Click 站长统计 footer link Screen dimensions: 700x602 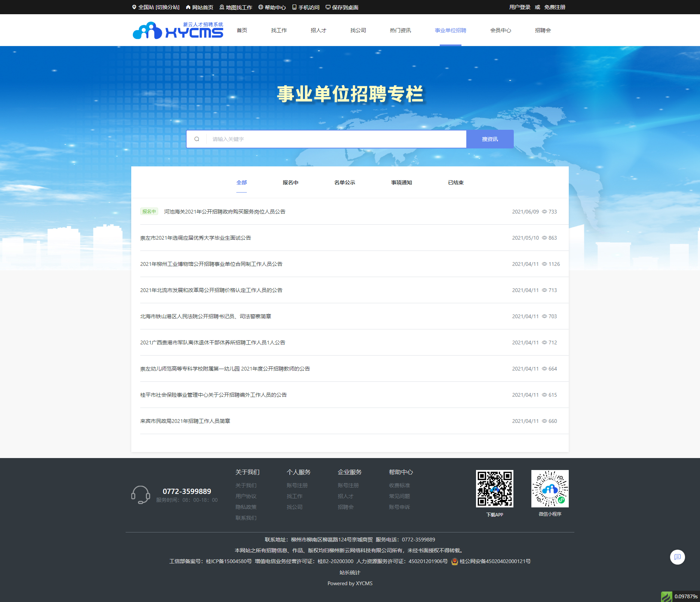click(350, 572)
